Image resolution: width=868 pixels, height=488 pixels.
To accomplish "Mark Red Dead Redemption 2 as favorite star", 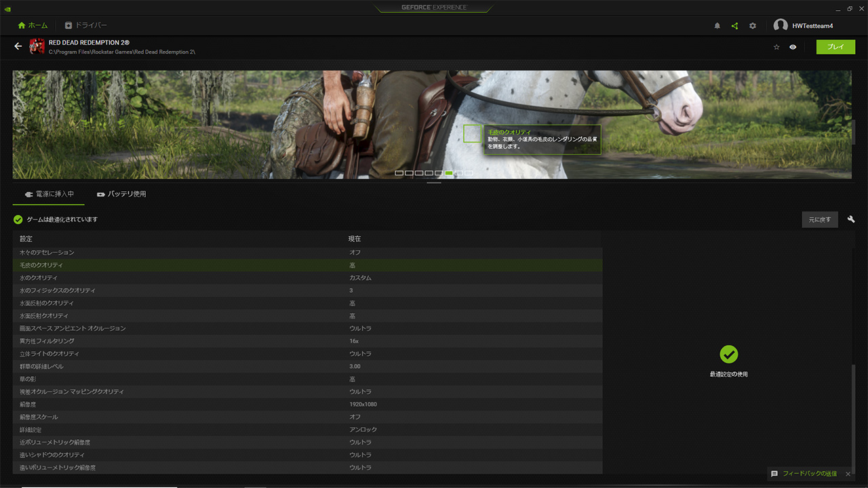I will coord(776,47).
